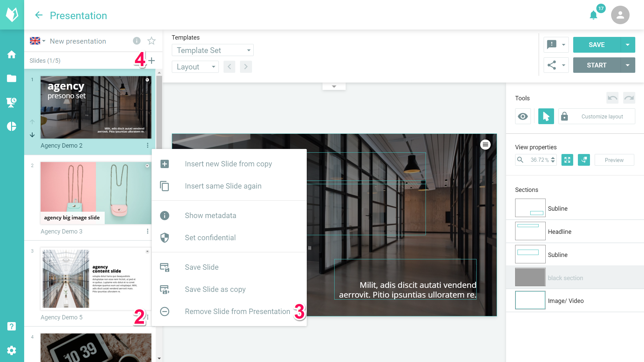Open the user profile avatar

pos(620,15)
